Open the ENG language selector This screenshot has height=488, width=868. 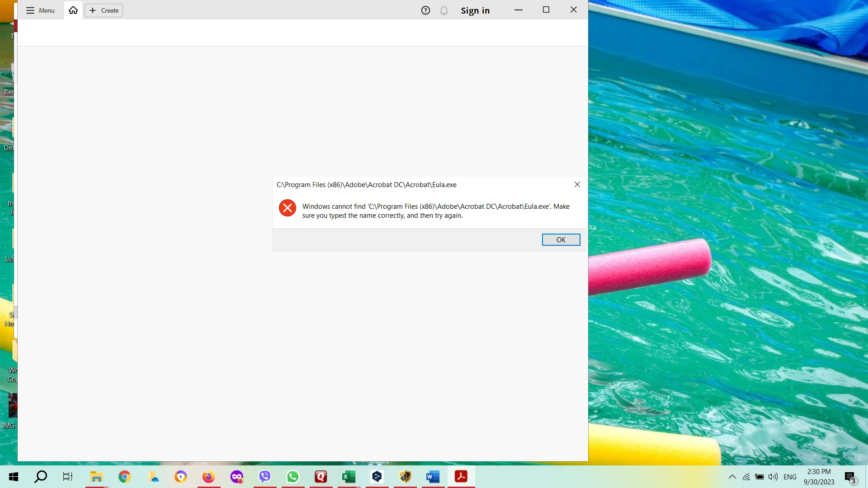[x=790, y=477]
